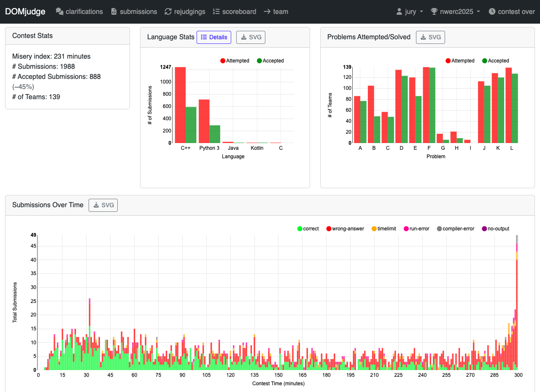View the scoreboard page
This screenshot has height=392, width=540.
click(x=235, y=12)
